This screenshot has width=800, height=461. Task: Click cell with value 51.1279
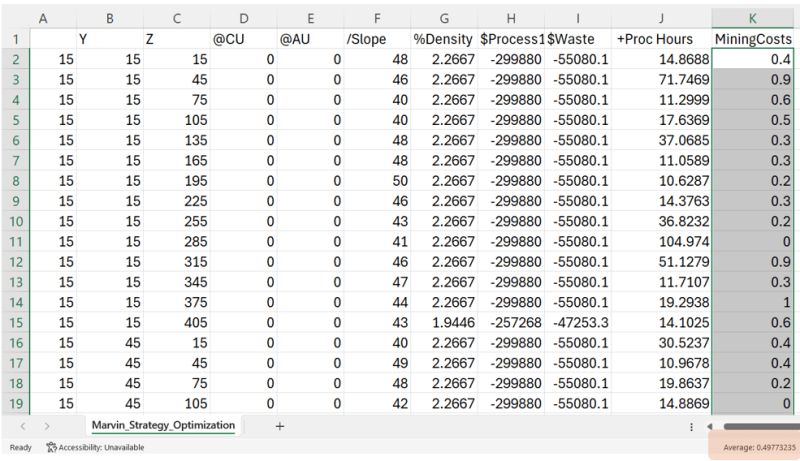point(661,262)
